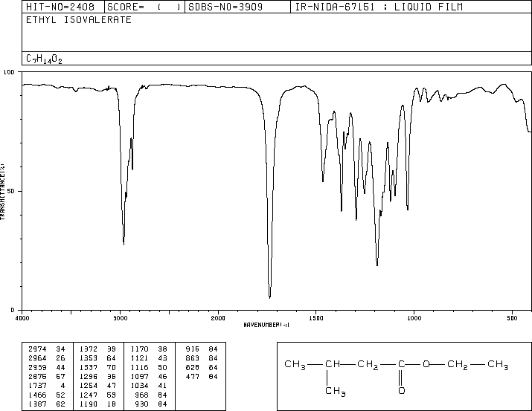Viewport: 532px width, 411px height.
Task: Select peak table entry 1116
Action: [x=139, y=367]
